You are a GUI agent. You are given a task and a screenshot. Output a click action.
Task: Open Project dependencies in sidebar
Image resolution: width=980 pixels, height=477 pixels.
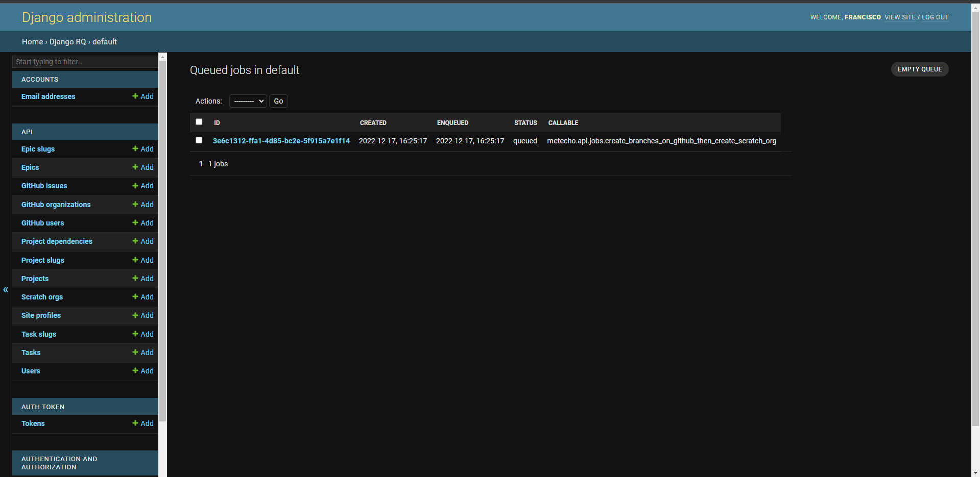57,241
